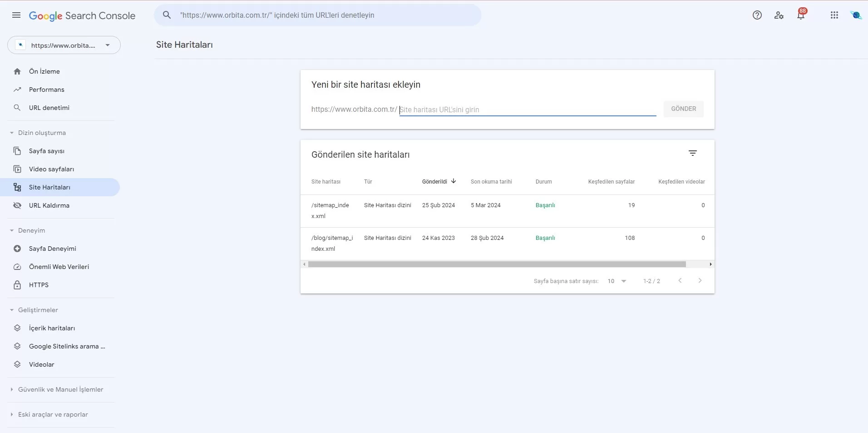868x433 pixels.
Task: Click the URL Kaldırma hidden-eye icon
Action: 17,205
